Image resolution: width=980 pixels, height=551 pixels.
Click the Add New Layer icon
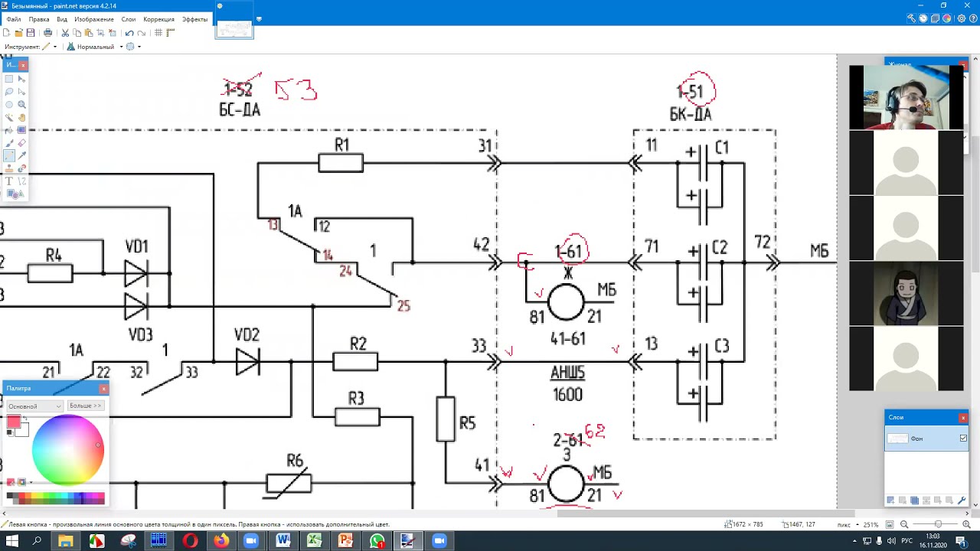[890, 500]
